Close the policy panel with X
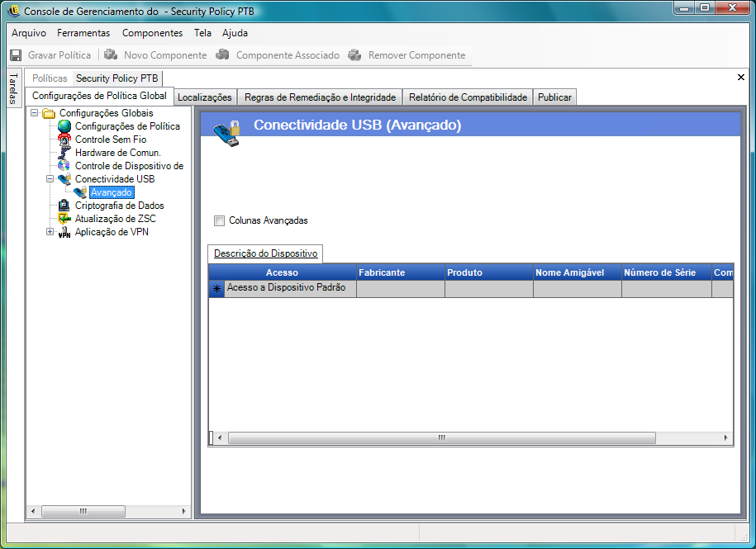The height and width of the screenshot is (549, 756). [x=741, y=77]
